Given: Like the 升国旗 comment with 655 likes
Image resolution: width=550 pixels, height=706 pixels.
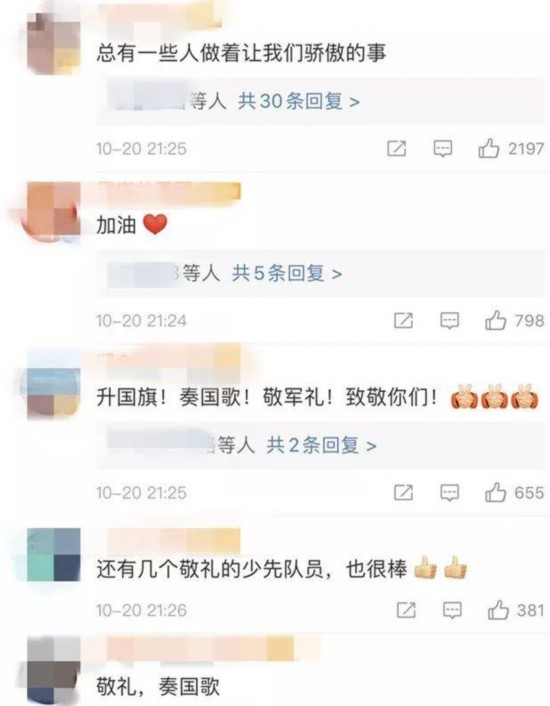Looking at the screenshot, I should tap(495, 492).
